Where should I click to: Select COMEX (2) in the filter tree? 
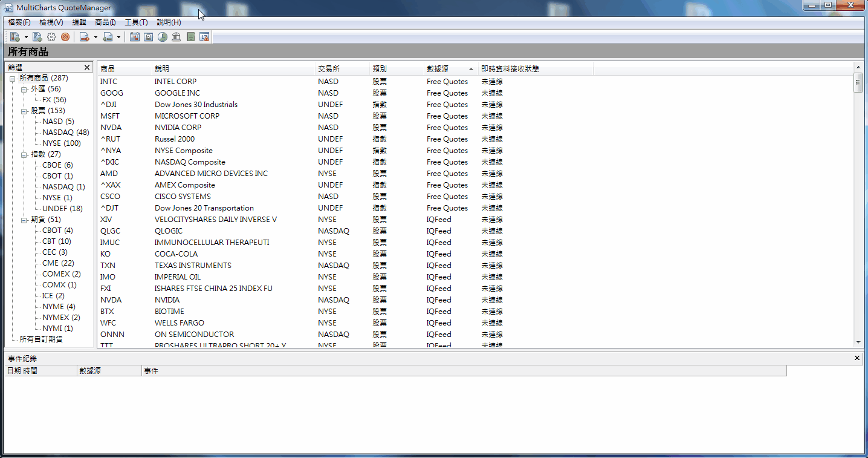click(x=61, y=274)
